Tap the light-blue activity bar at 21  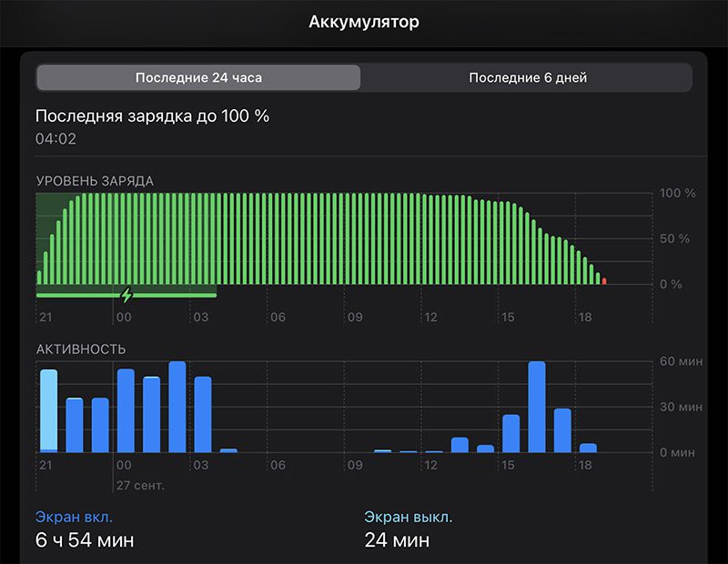click(49, 411)
